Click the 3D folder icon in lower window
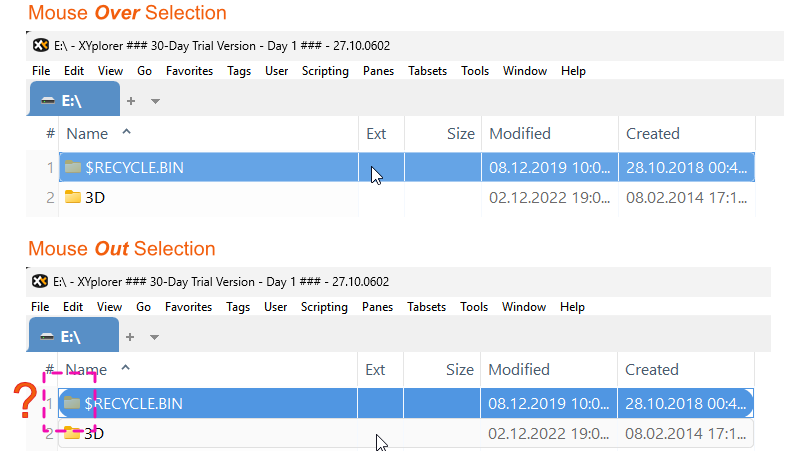 [x=73, y=434]
